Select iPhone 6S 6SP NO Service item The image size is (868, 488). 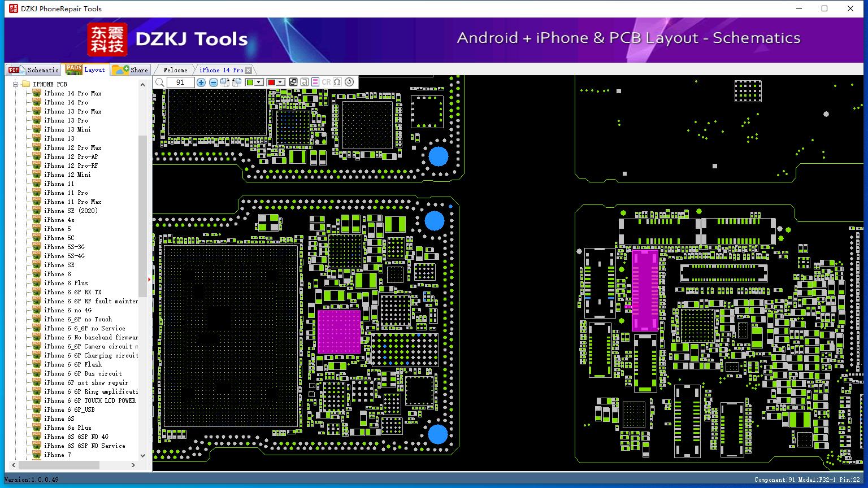pyautogui.click(x=85, y=446)
